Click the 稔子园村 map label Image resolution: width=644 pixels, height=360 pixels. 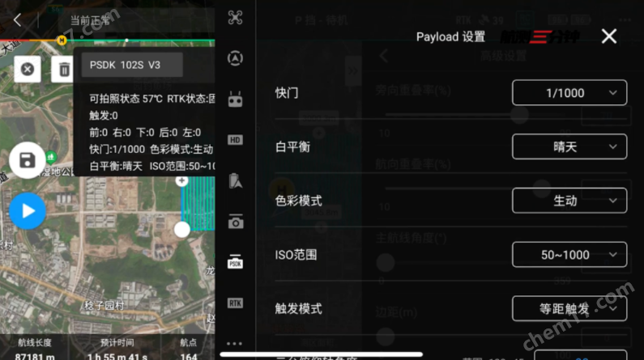click(x=104, y=306)
